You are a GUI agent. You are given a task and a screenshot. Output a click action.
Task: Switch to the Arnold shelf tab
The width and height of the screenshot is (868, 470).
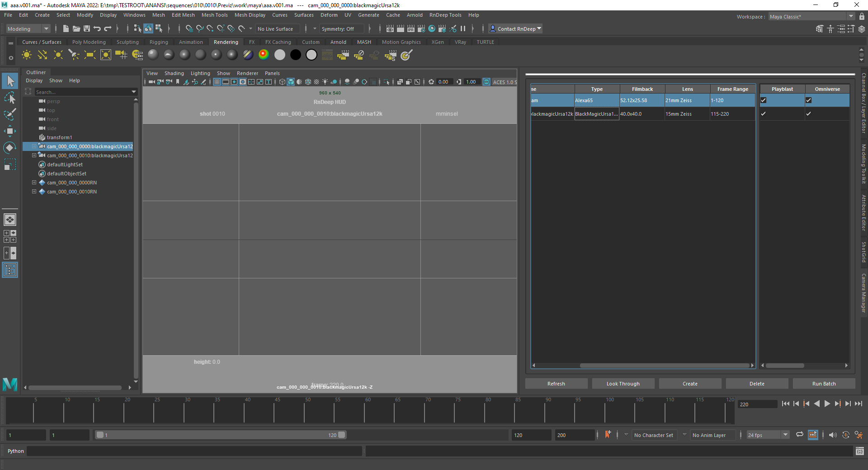pos(338,42)
